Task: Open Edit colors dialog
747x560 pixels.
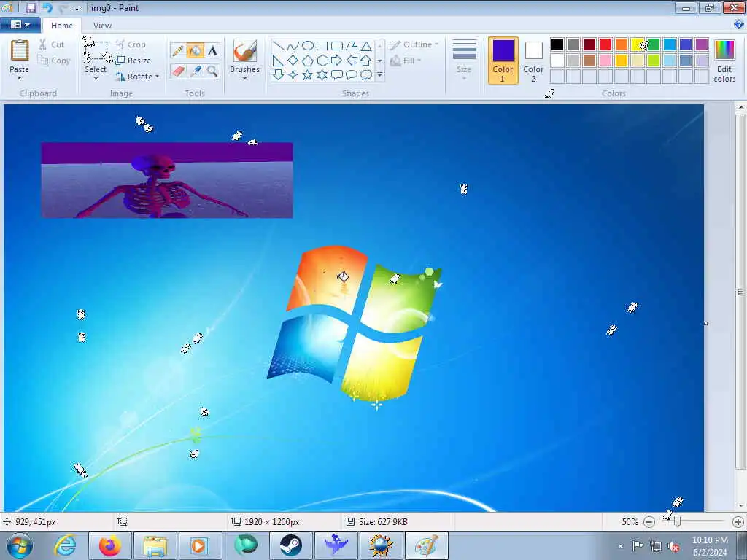Action: [724, 61]
